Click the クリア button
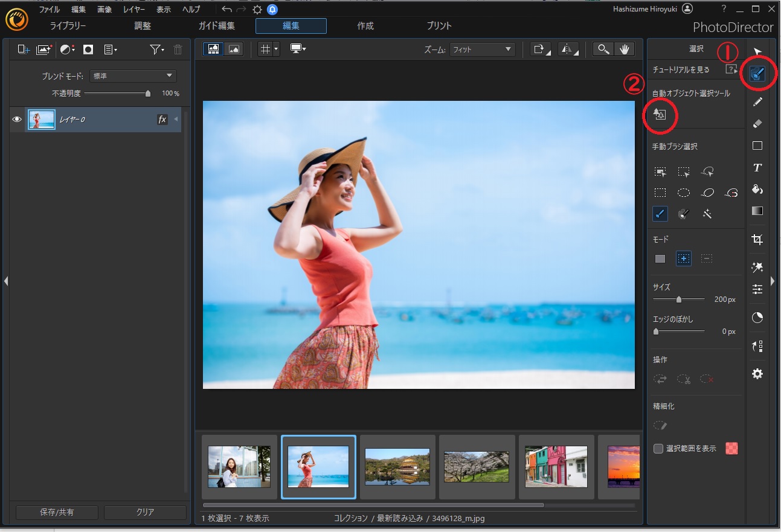The height and width of the screenshot is (532, 781). tap(145, 512)
